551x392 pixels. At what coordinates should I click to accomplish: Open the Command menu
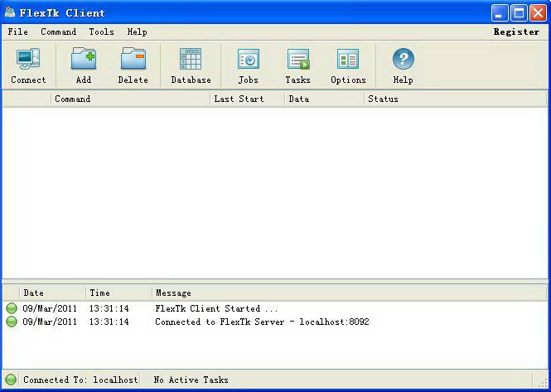click(x=58, y=31)
